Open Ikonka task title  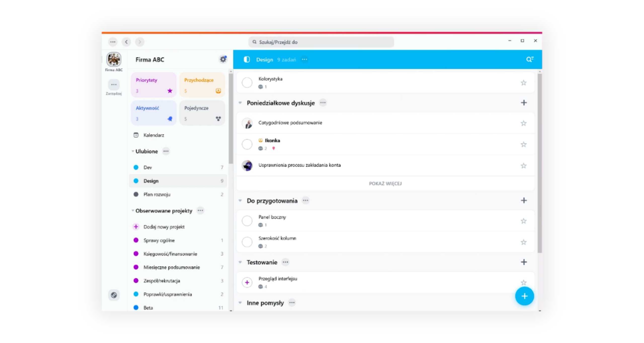click(272, 140)
